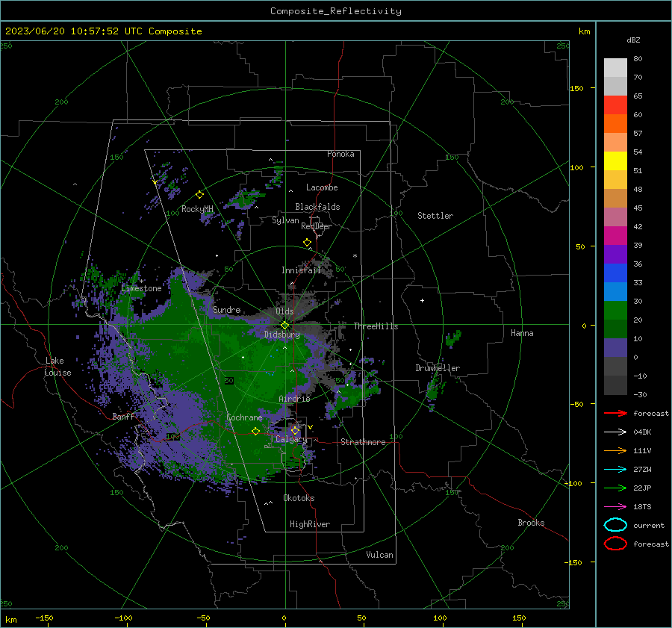Click the Limestone label
Screen dimensions: 672x628
coord(141,288)
